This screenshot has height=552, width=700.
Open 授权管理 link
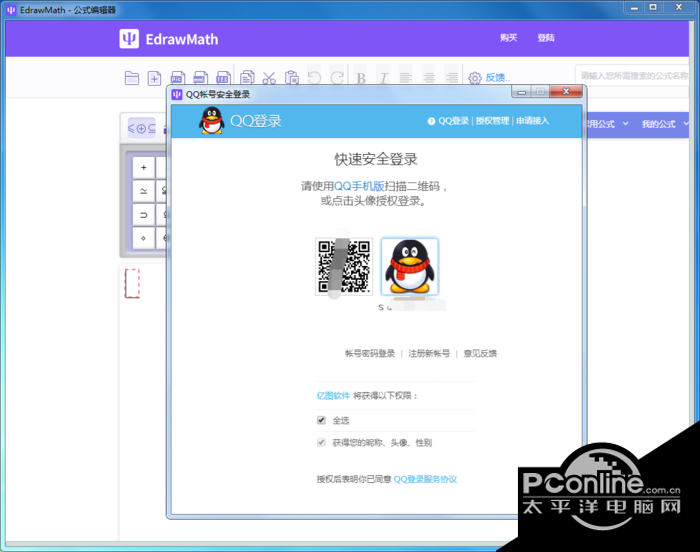pyautogui.click(x=492, y=121)
